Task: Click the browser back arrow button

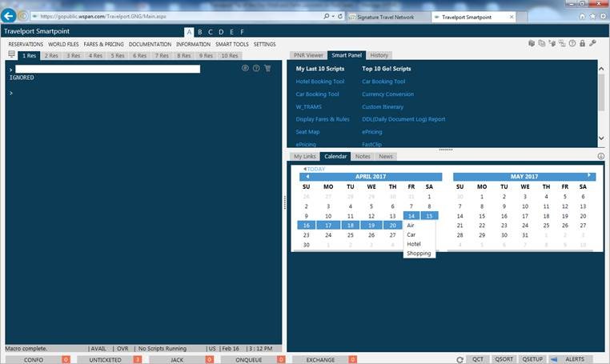Action: coord(9,16)
